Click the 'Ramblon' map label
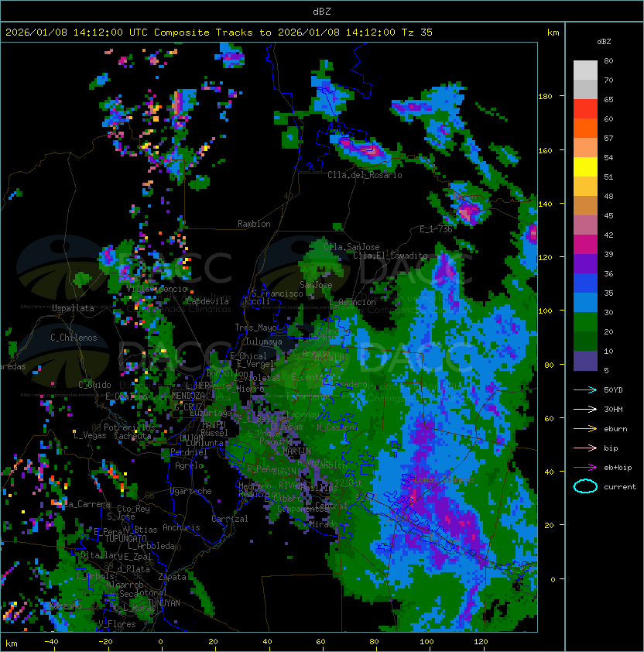The width and height of the screenshot is (644, 652). pos(254,224)
